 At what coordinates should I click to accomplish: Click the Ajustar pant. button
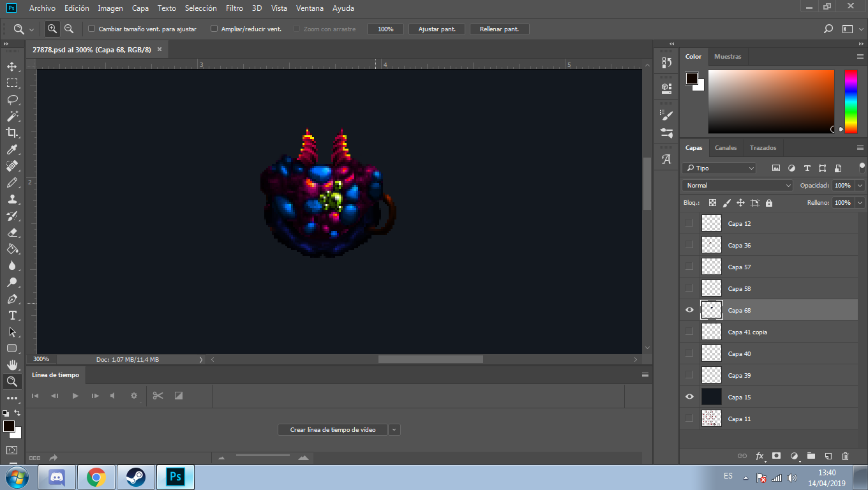437,29
